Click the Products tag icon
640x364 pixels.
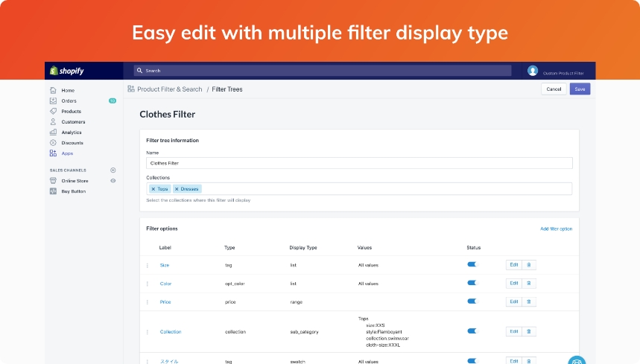point(53,111)
